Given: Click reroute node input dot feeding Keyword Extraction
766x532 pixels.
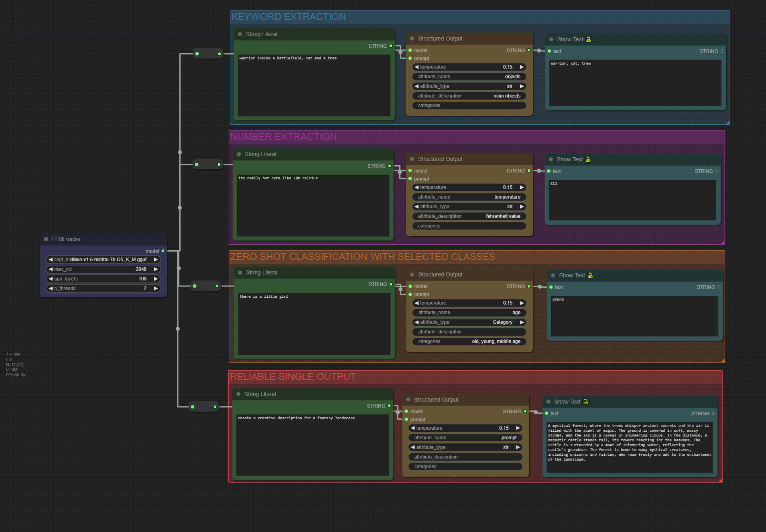Looking at the screenshot, I should (x=197, y=53).
